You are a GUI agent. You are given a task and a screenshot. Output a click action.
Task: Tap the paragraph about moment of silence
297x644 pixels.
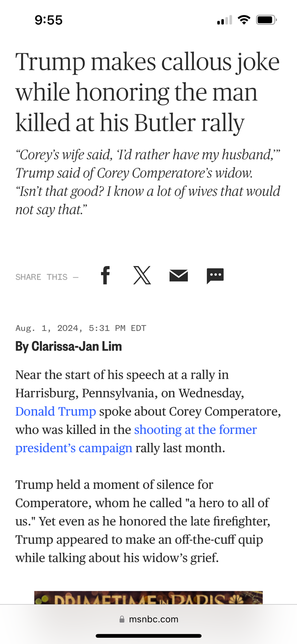pos(143,521)
